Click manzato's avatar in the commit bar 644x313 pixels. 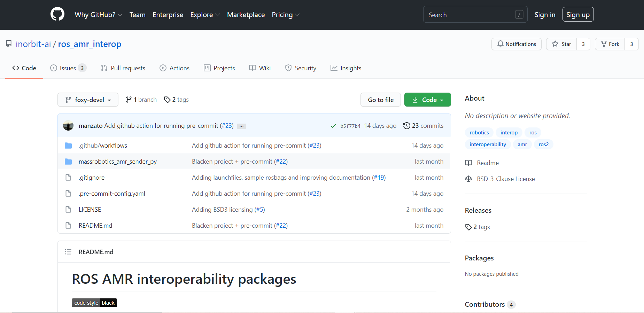tap(68, 126)
